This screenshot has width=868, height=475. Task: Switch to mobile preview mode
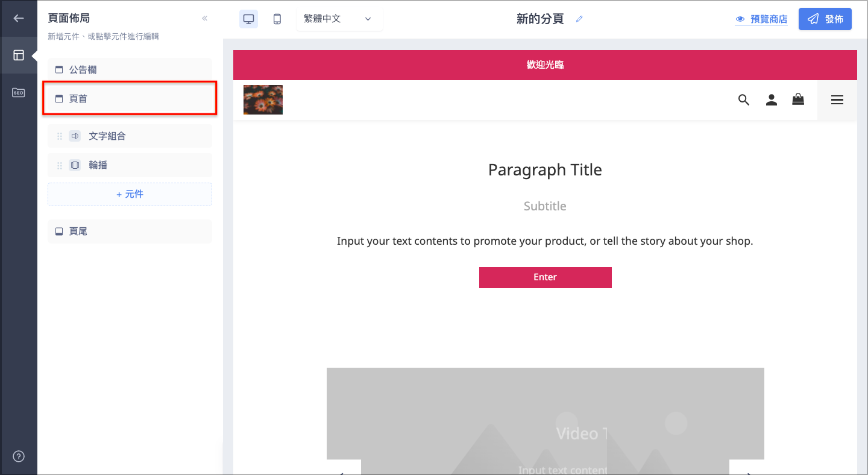click(x=277, y=19)
